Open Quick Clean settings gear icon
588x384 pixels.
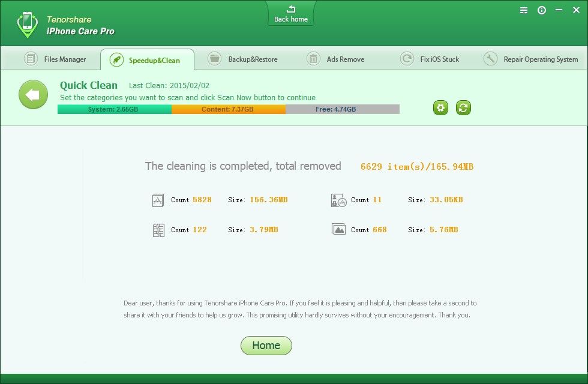point(440,108)
